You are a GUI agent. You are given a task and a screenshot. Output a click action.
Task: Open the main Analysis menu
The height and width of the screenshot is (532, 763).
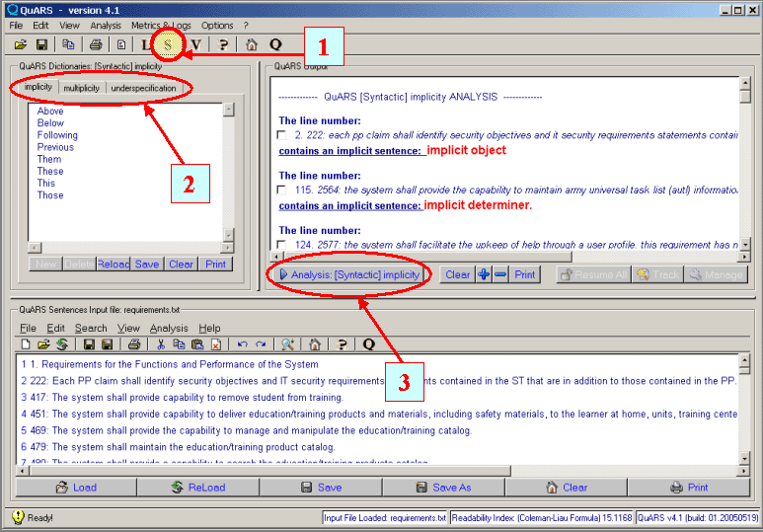click(x=106, y=26)
